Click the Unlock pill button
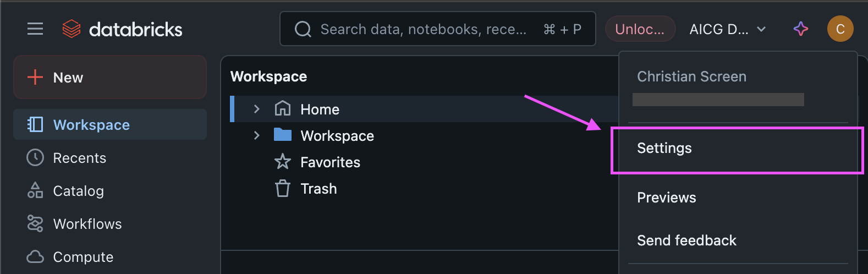This screenshot has width=868, height=274. (640, 29)
